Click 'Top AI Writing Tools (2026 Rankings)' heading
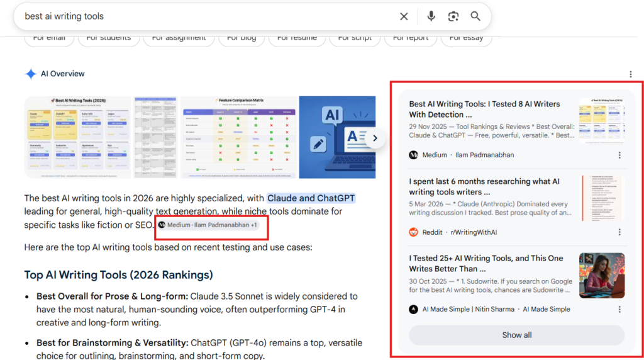The height and width of the screenshot is (360, 644). click(x=118, y=275)
